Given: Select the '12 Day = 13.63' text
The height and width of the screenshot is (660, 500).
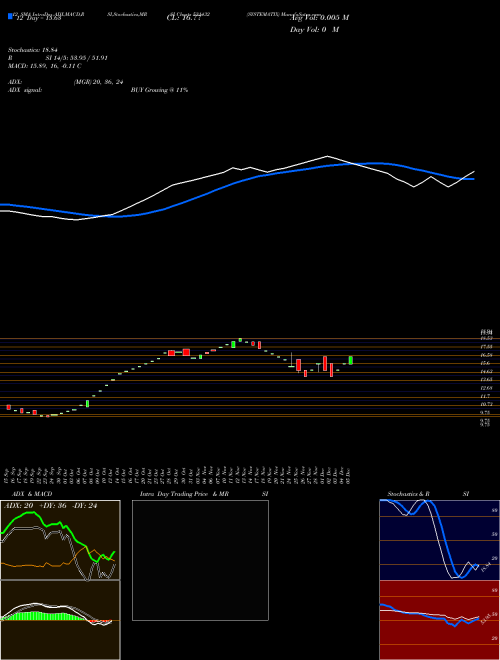Looking at the screenshot, I should coord(39,18).
